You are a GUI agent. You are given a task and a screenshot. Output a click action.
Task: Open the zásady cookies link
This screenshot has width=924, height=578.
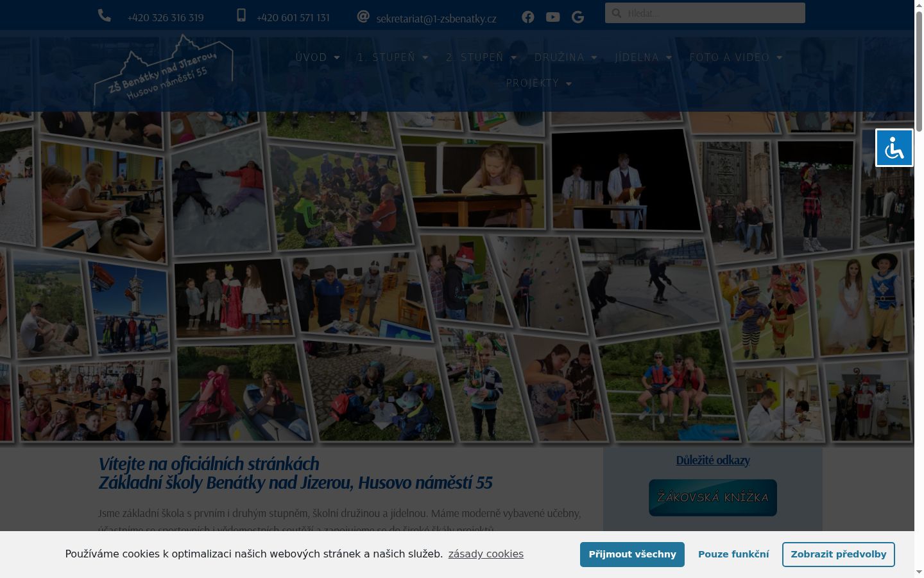click(486, 554)
